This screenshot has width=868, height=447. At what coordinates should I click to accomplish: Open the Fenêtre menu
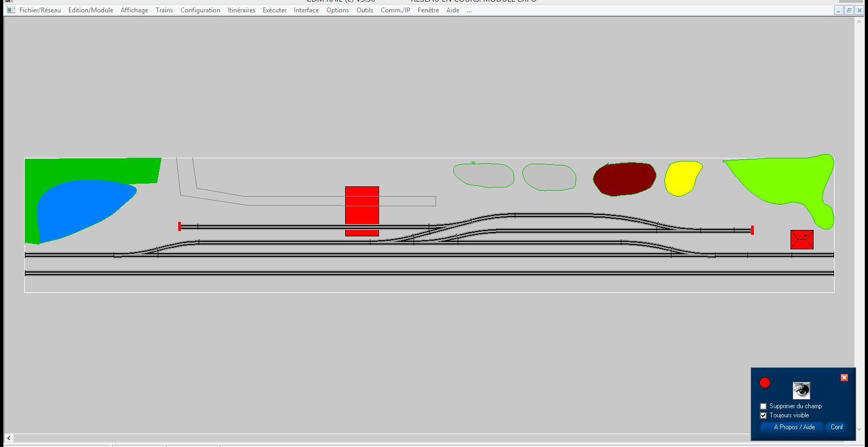tap(428, 10)
